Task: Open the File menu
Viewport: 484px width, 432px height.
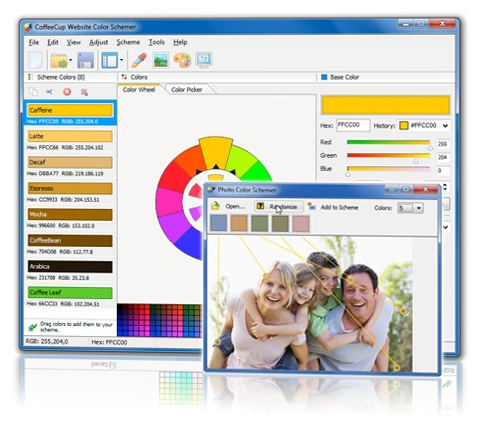Action: pos(34,42)
